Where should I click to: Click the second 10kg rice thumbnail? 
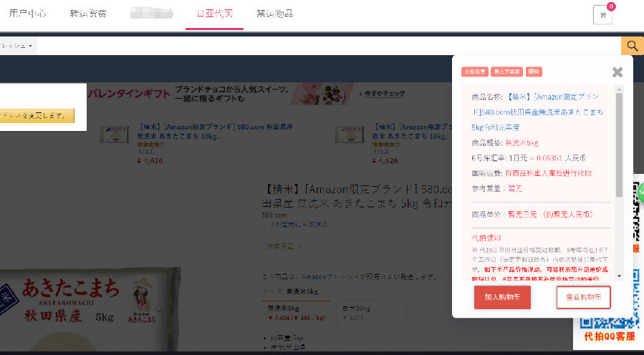pyautogui.click(x=350, y=135)
